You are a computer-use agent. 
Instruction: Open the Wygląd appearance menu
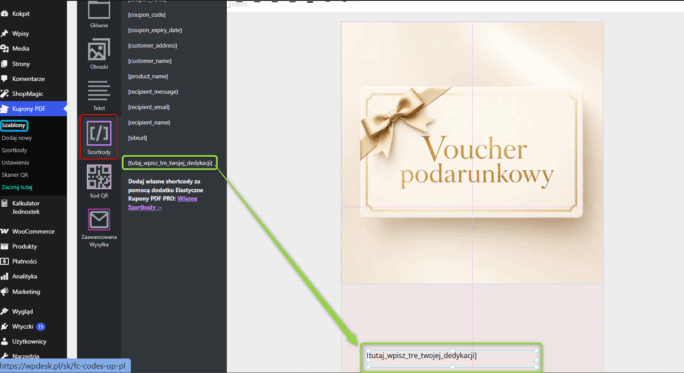pyautogui.click(x=22, y=311)
